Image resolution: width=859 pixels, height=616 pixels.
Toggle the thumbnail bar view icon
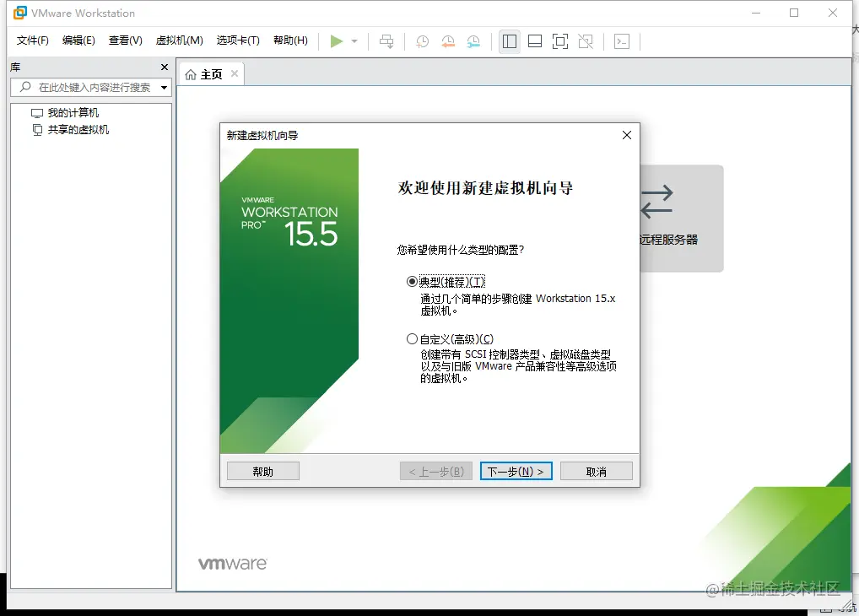[x=535, y=41]
